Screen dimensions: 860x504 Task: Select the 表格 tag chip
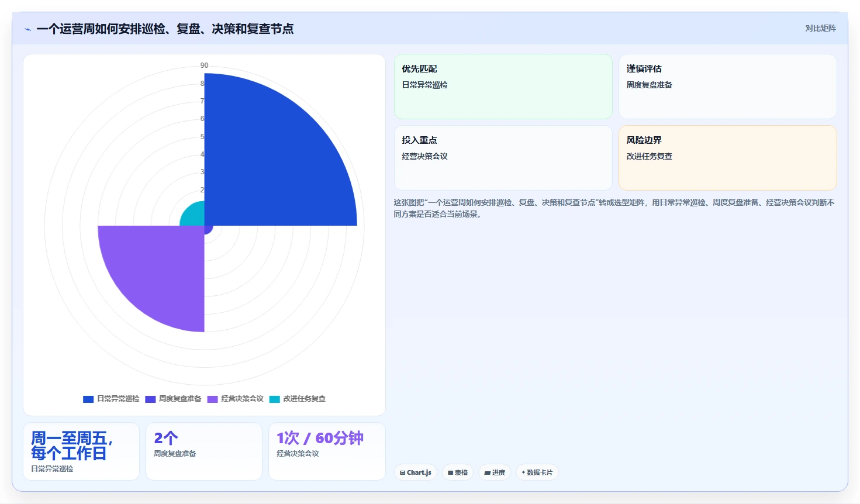click(x=458, y=472)
